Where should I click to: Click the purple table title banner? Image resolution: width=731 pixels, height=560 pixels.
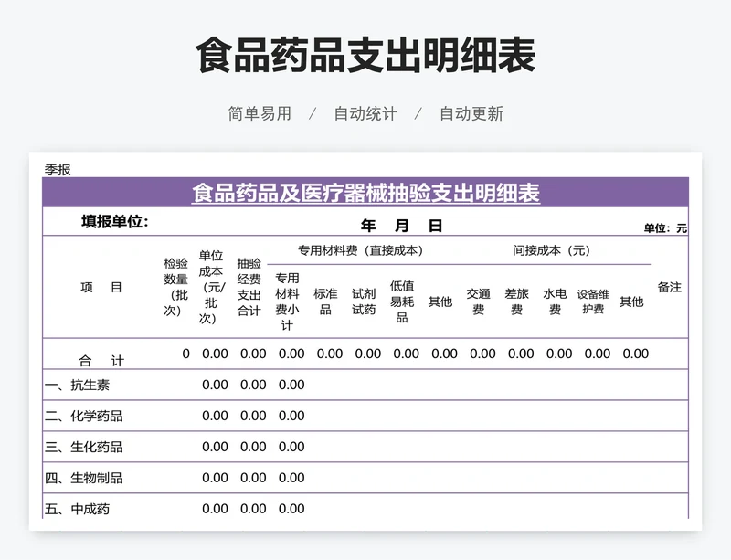pos(365,193)
